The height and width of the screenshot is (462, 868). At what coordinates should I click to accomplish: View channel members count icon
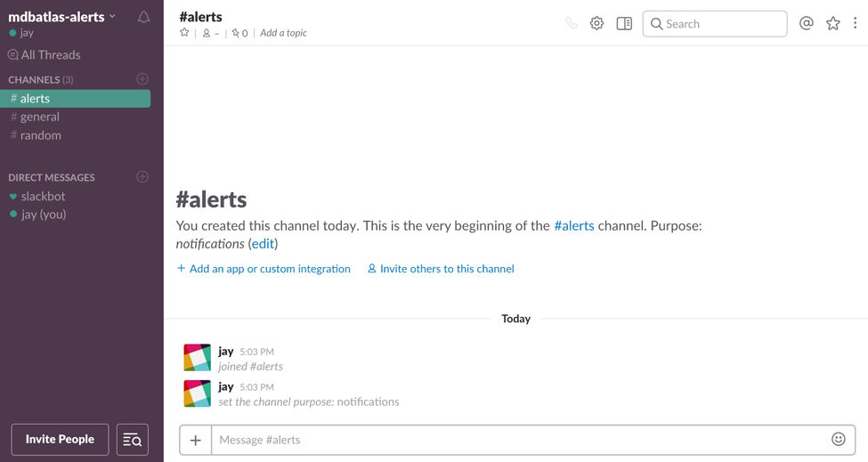(x=210, y=33)
